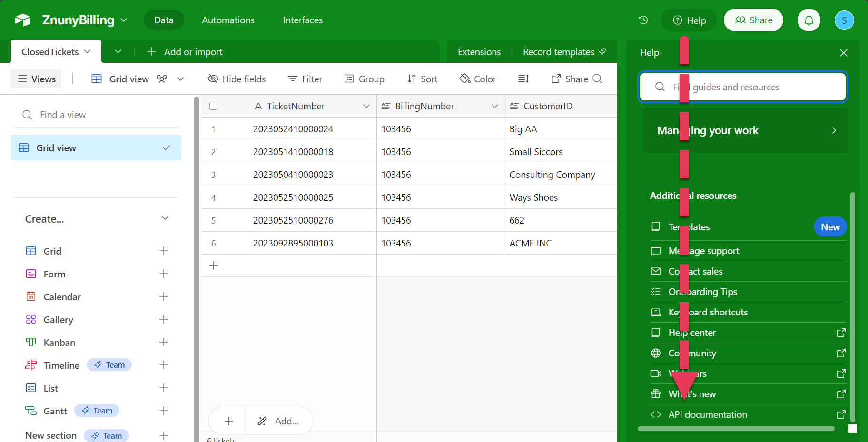Open Hide fields visibility options

237,79
